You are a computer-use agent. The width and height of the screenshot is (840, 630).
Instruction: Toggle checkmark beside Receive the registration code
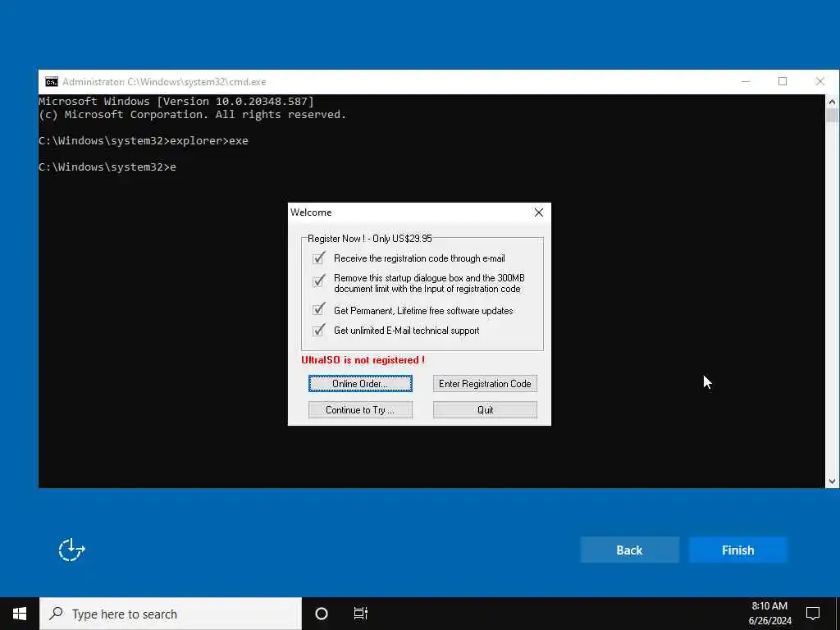tap(319, 258)
